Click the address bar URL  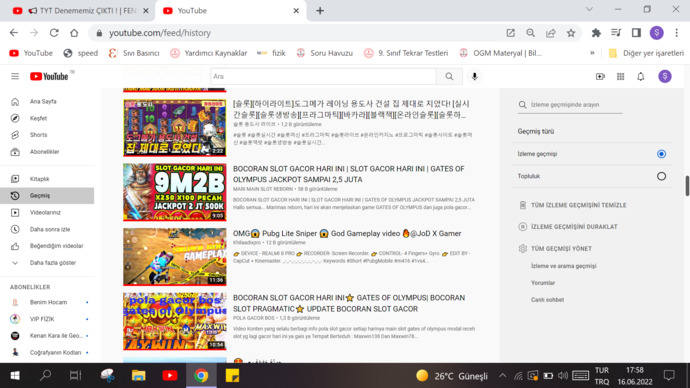point(160,33)
